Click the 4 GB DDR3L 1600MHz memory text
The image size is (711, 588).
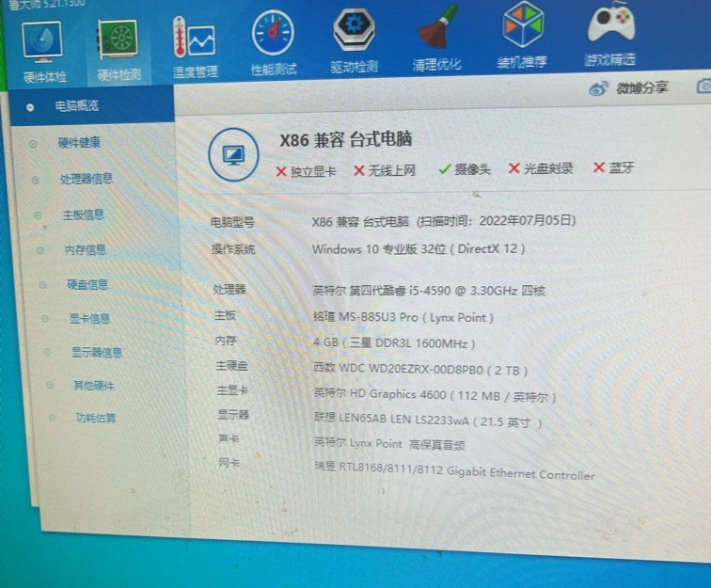[394, 343]
